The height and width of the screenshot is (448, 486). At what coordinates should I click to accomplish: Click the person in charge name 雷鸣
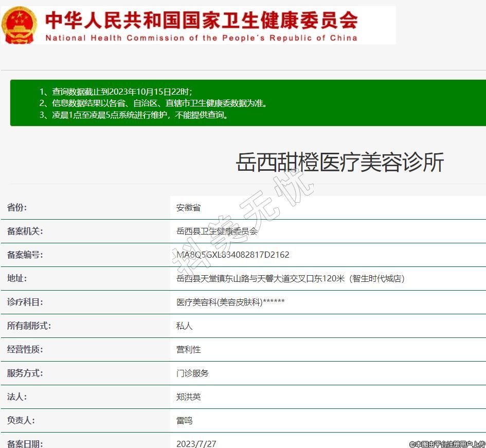[x=184, y=421]
